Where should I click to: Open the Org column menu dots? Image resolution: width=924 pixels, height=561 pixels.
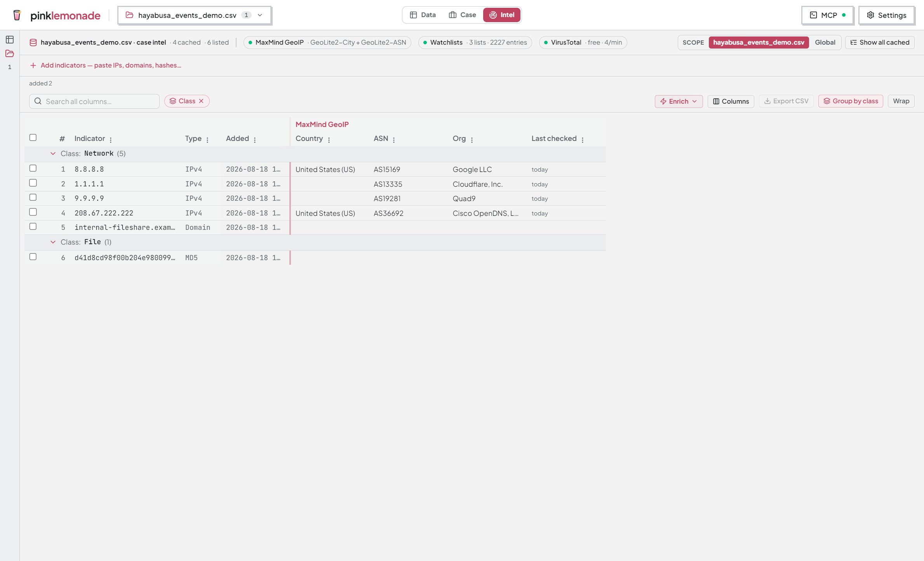[x=472, y=140]
